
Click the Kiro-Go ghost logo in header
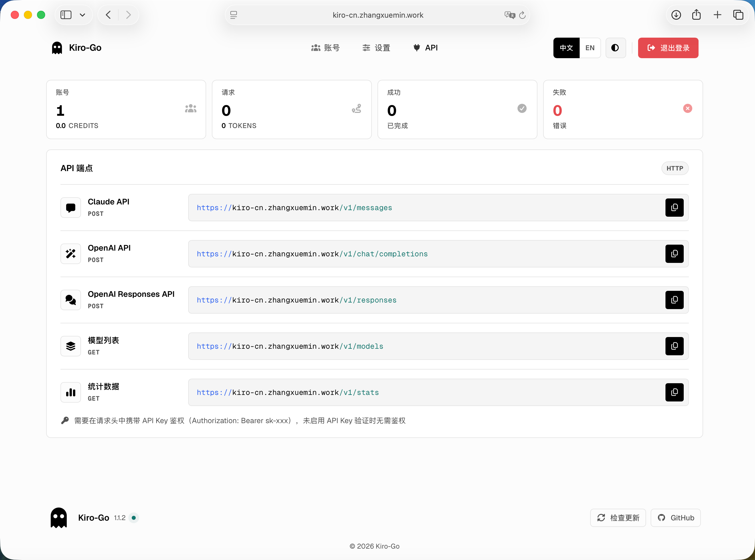pyautogui.click(x=57, y=48)
